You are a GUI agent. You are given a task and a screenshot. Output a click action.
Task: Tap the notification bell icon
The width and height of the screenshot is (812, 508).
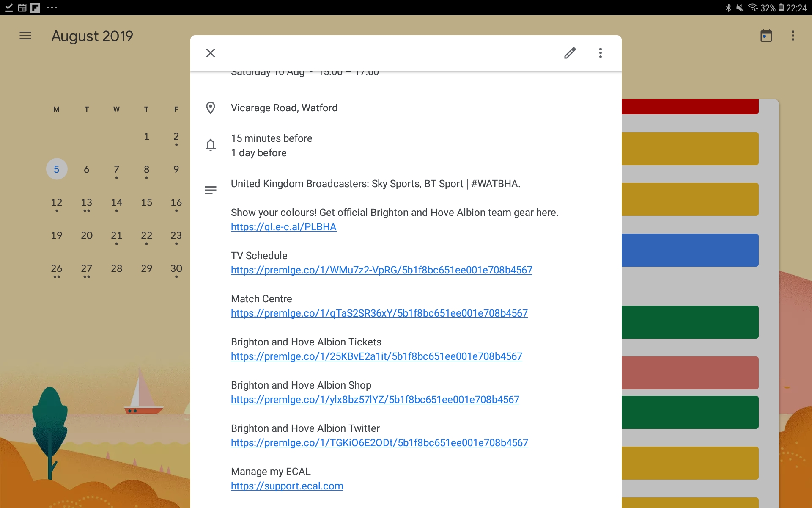(211, 145)
